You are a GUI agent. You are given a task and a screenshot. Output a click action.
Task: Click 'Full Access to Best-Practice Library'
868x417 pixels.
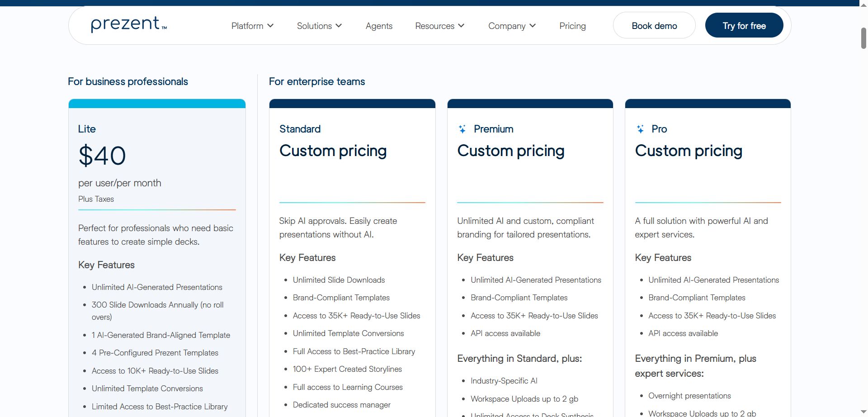[354, 351]
